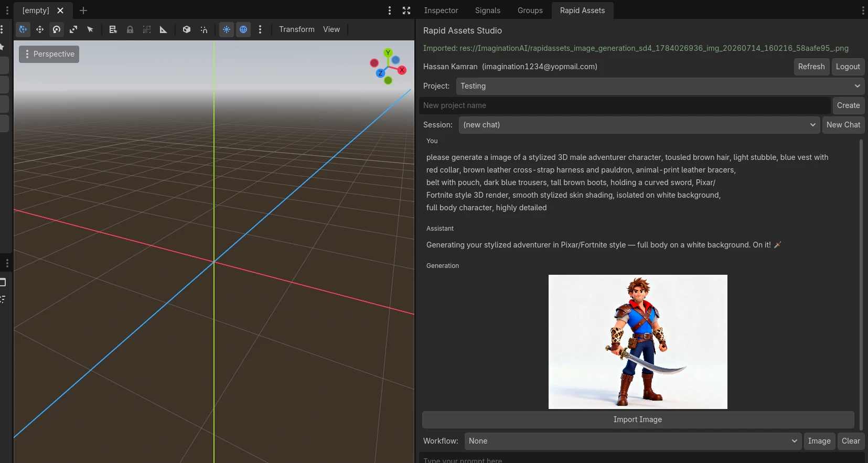The height and width of the screenshot is (463, 868).
Task: Toggle preview environment globe
Action: pos(243,29)
